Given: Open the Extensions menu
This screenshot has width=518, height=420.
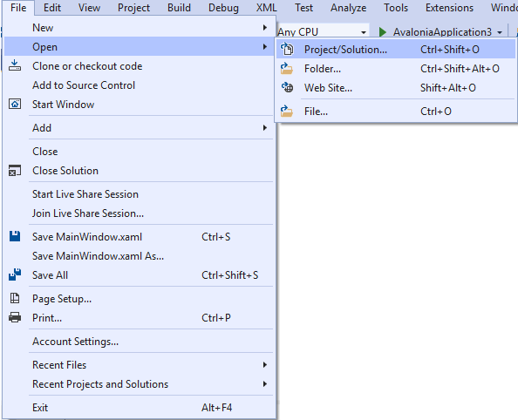Looking at the screenshot, I should [449, 8].
